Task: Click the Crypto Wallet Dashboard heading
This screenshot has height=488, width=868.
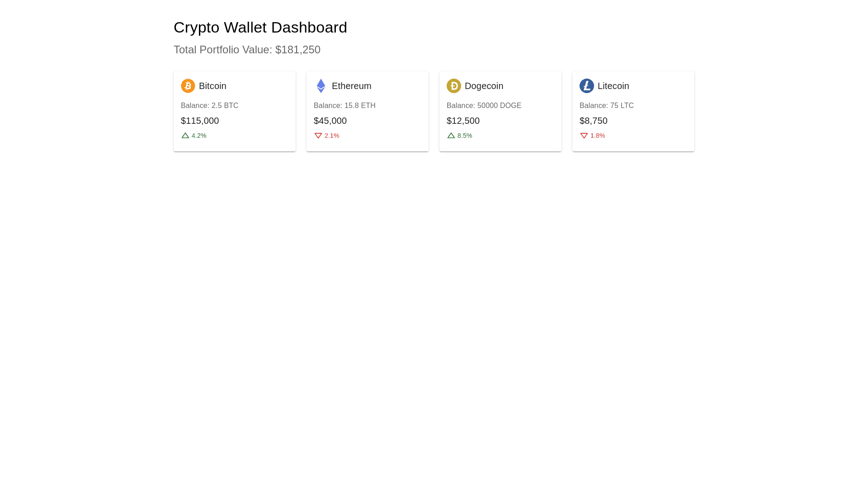Action: [260, 27]
